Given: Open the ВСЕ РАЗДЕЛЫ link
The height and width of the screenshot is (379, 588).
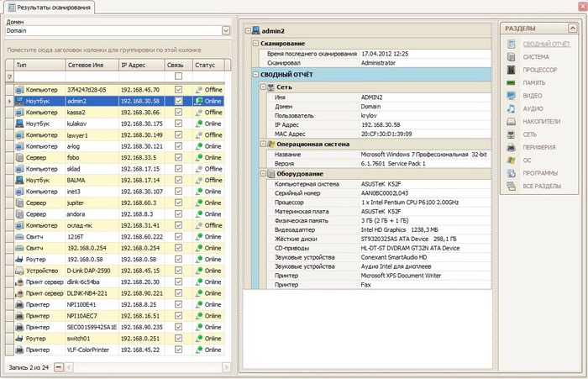Looking at the screenshot, I should [540, 185].
